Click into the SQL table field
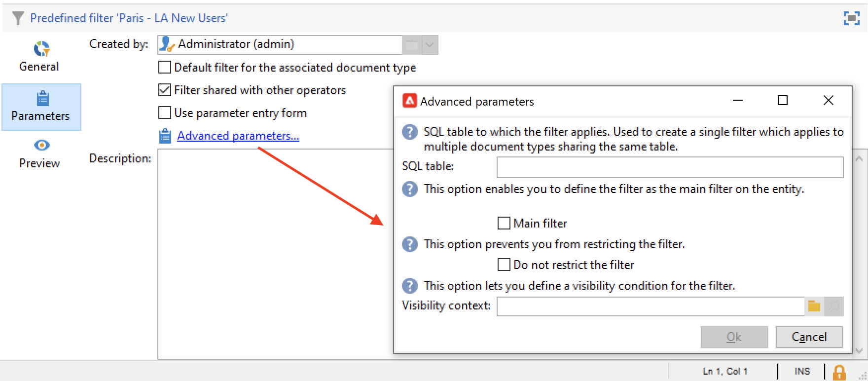This screenshot has width=868, height=381. 669,167
